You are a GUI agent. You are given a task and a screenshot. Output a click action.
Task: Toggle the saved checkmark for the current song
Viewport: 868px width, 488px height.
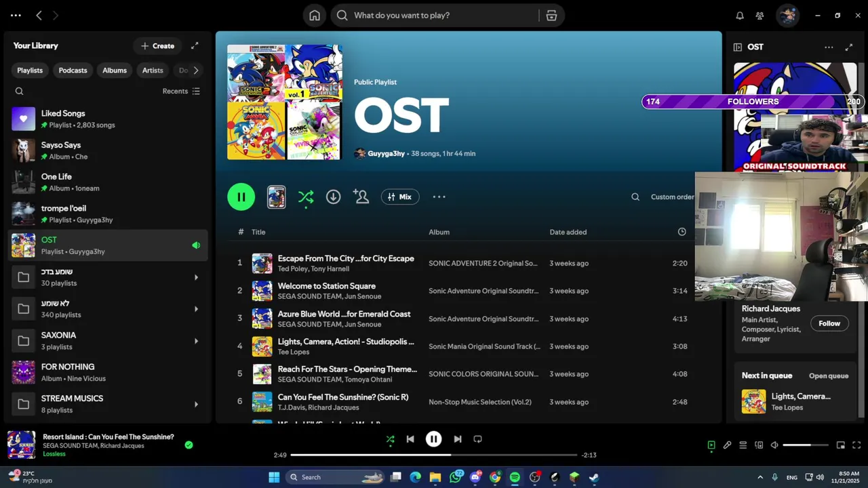(189, 445)
